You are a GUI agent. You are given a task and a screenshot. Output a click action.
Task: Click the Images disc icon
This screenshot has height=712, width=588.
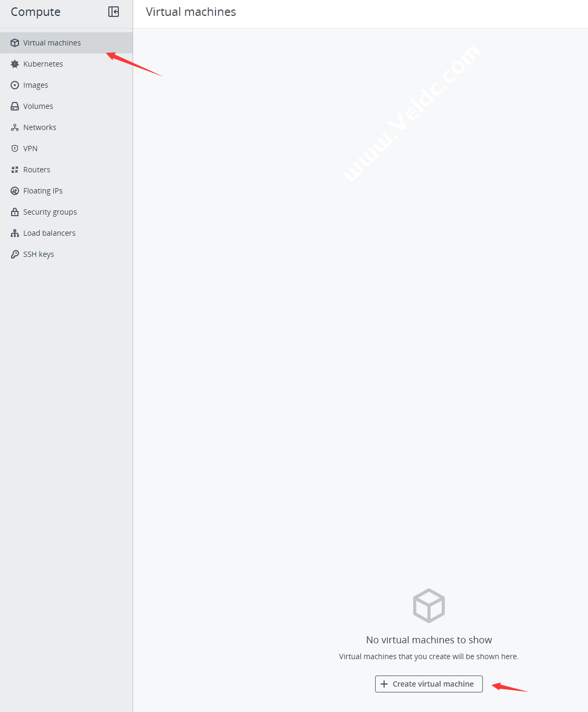pos(15,85)
